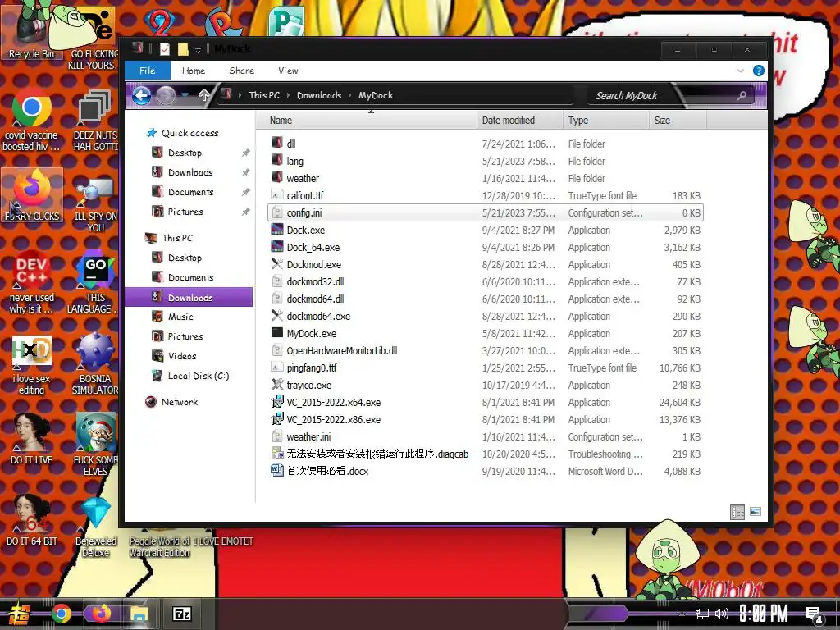Open Local Disk (C:) in navigation pane
Viewport: 840px width, 630px height.
coord(199,376)
